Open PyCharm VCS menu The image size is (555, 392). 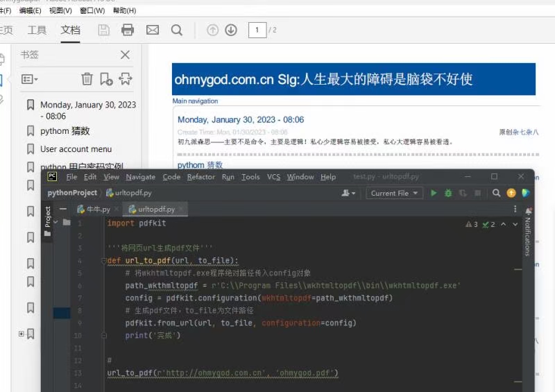click(x=273, y=177)
